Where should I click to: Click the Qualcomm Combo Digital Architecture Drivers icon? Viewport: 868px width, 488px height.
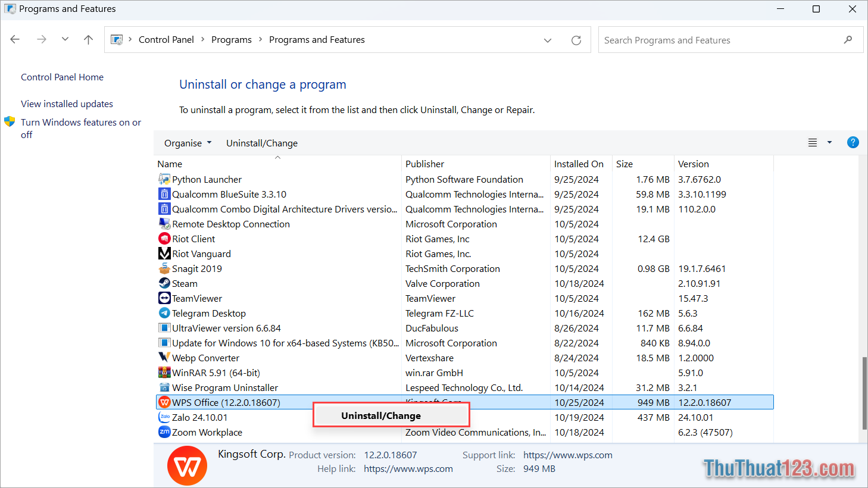[164, 209]
